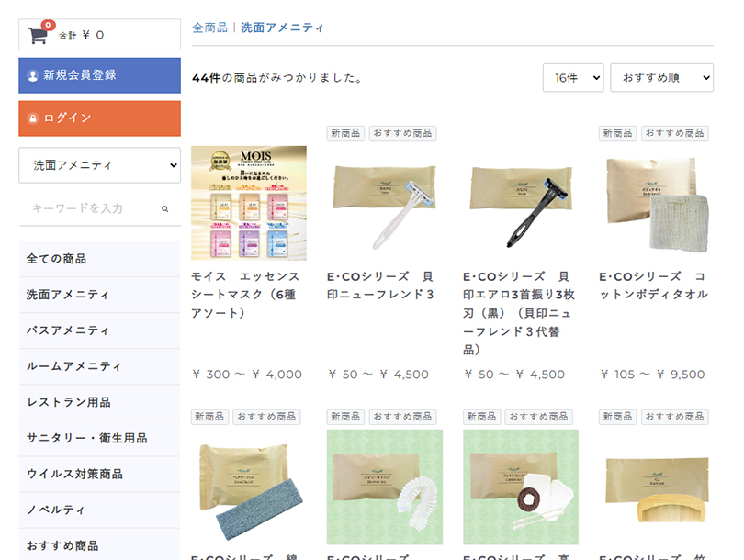Select レストラン用品 in sidebar menu

99,402
